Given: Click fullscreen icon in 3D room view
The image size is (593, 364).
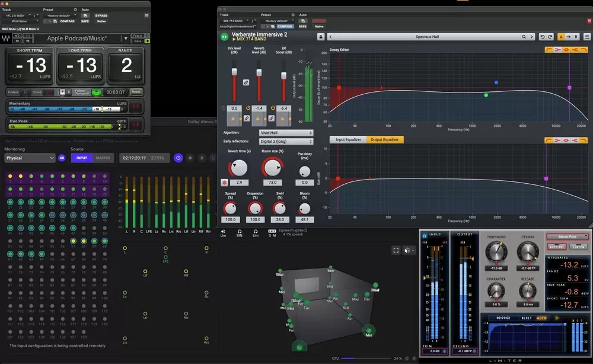Looking at the screenshot, I should [x=396, y=250].
